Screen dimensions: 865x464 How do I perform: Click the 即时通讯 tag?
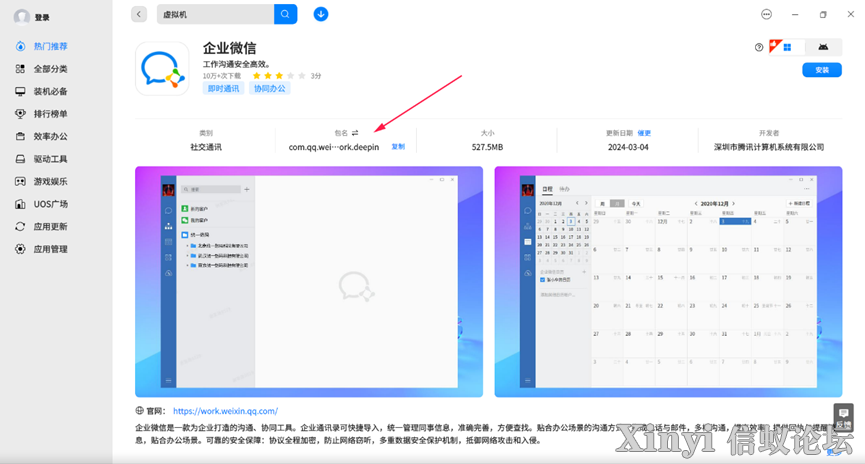click(223, 88)
